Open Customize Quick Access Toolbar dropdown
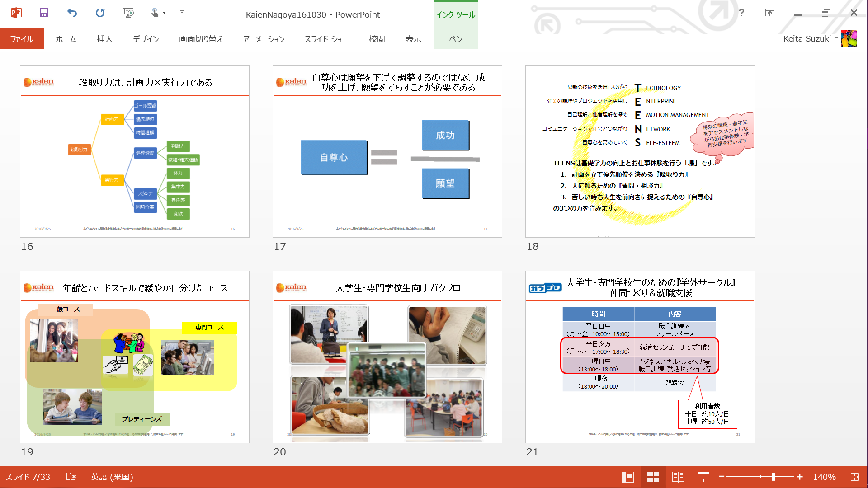The height and width of the screenshot is (488, 868). [x=182, y=12]
